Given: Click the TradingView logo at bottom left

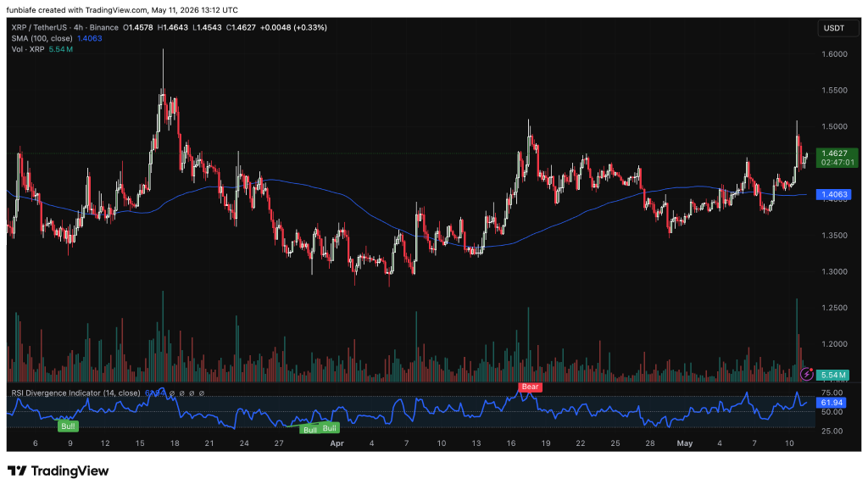Looking at the screenshot, I should [x=58, y=471].
